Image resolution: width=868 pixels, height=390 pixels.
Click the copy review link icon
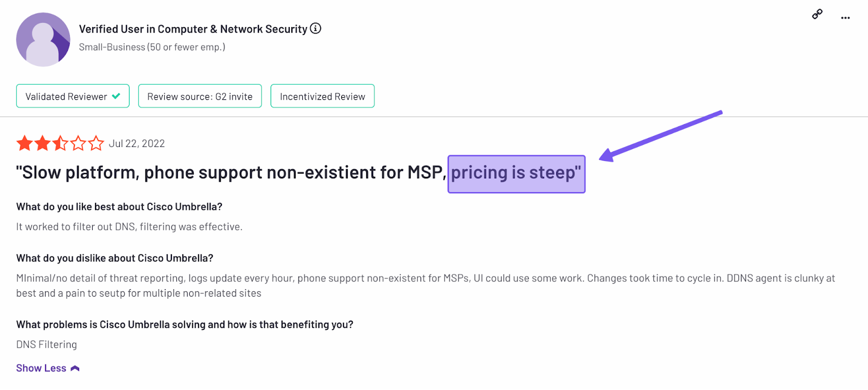[x=817, y=15]
